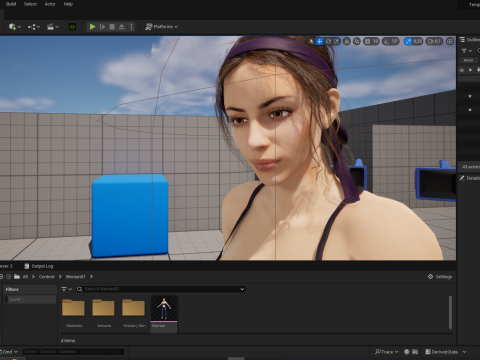
Task: Start Play in Editor with green arrow
Action: [x=92, y=27]
